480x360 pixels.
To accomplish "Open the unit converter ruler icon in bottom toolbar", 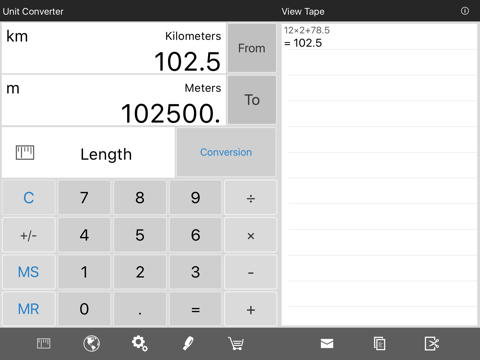I will pos(44,343).
